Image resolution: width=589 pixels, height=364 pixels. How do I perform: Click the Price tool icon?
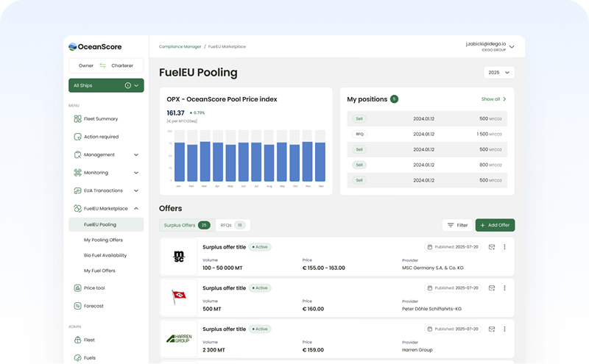pos(77,288)
